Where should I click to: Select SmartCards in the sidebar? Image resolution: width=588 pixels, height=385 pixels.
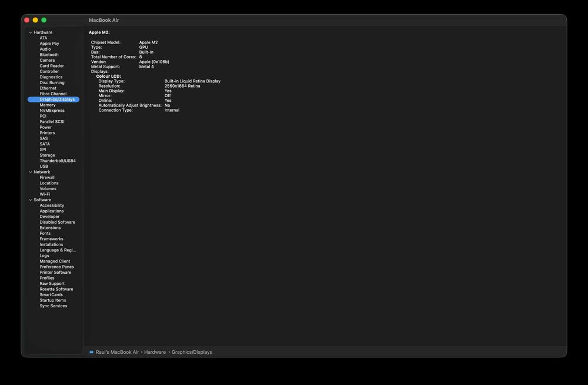click(51, 295)
